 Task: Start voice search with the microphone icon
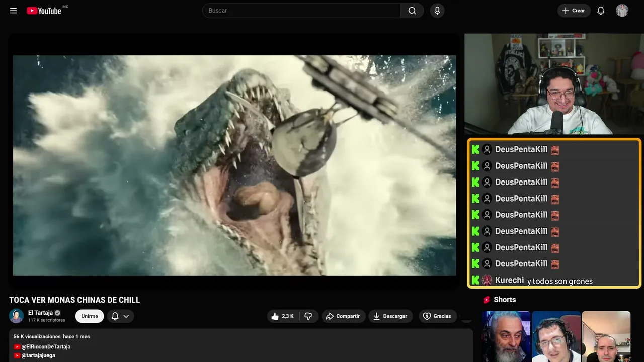(x=437, y=11)
